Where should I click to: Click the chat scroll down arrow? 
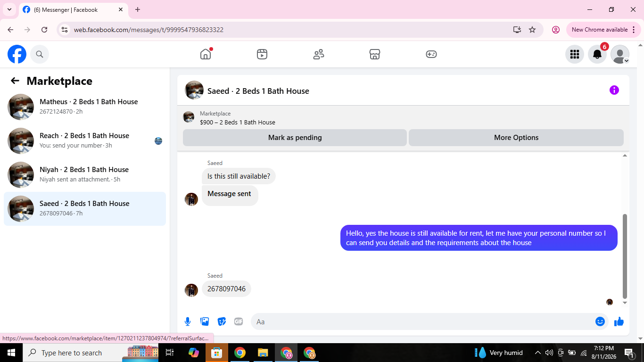[625, 303]
